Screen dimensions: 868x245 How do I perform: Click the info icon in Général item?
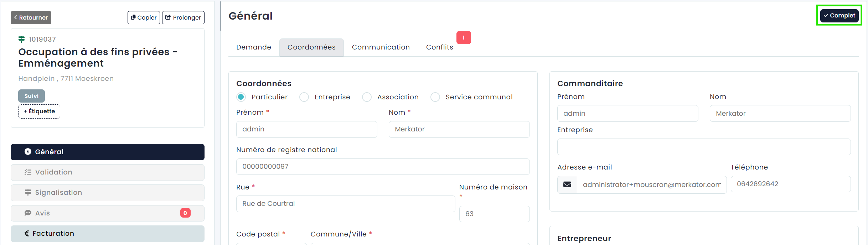28,152
